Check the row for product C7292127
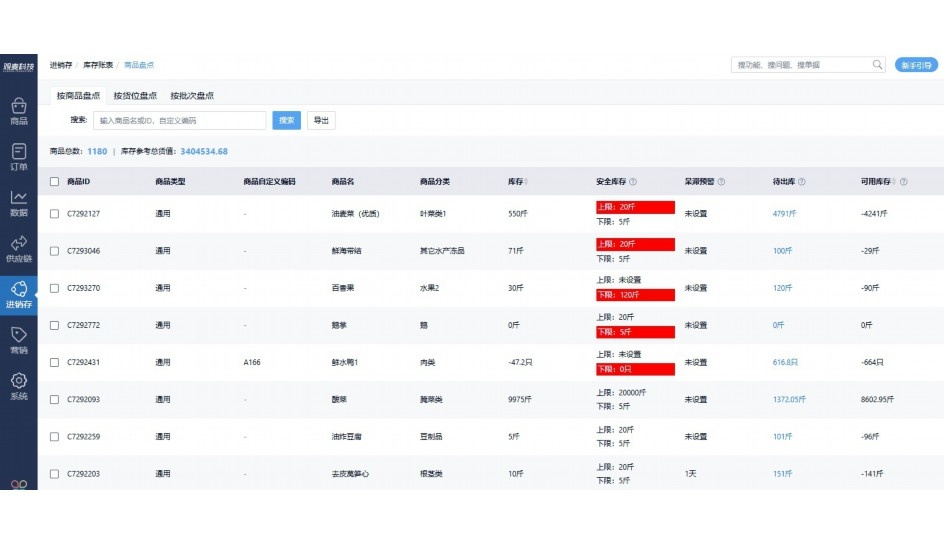The height and width of the screenshot is (544, 944). coord(55,214)
